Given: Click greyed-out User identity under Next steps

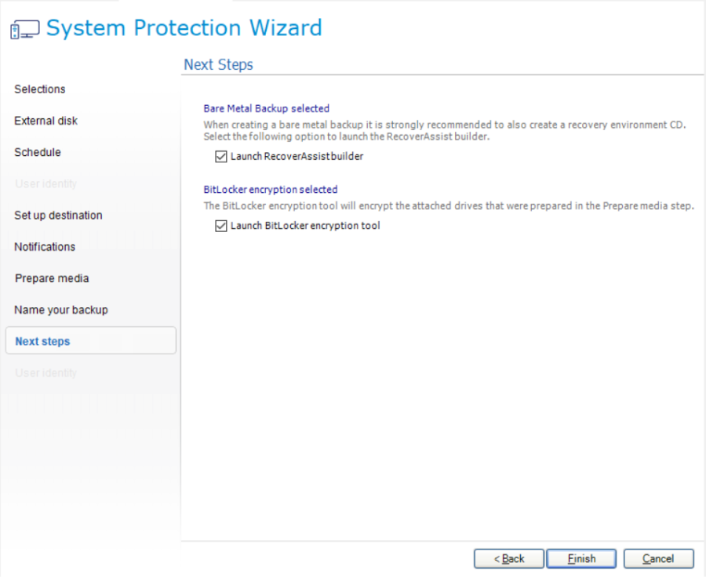Looking at the screenshot, I should click(x=45, y=372).
